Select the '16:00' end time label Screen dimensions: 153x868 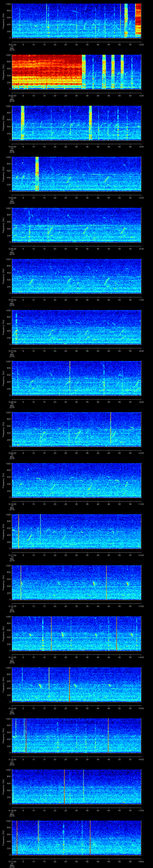[x=141, y=759]
